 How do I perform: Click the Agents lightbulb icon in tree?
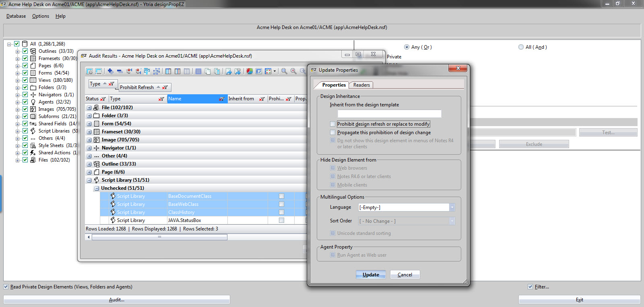coord(33,102)
